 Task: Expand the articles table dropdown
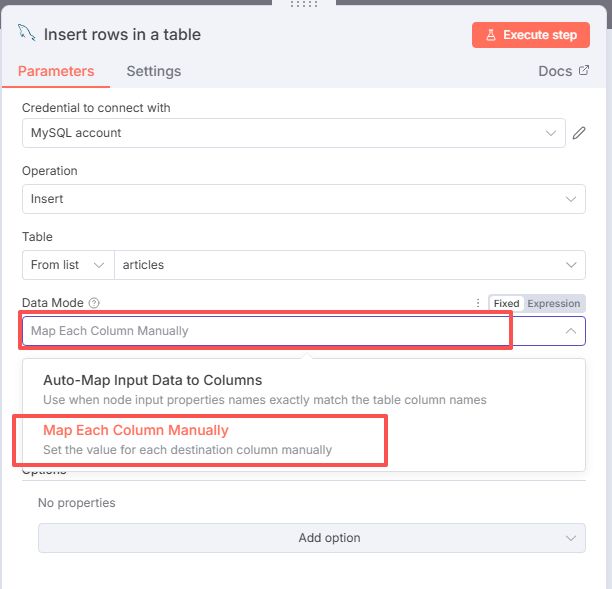click(x=350, y=265)
